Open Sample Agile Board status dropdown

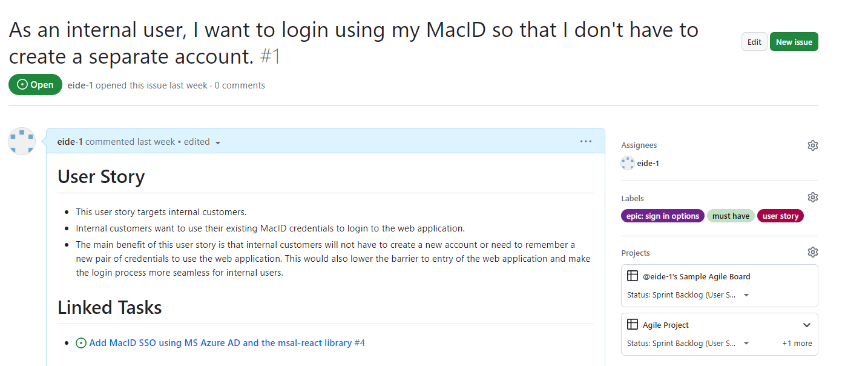(689, 295)
